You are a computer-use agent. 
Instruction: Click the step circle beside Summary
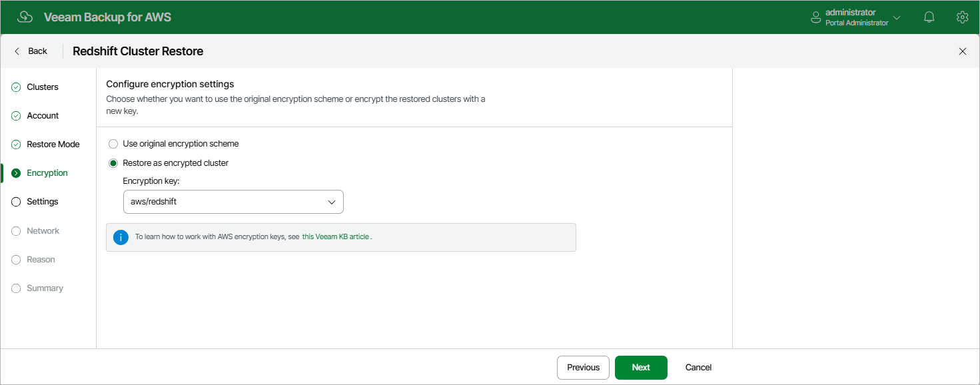16,288
